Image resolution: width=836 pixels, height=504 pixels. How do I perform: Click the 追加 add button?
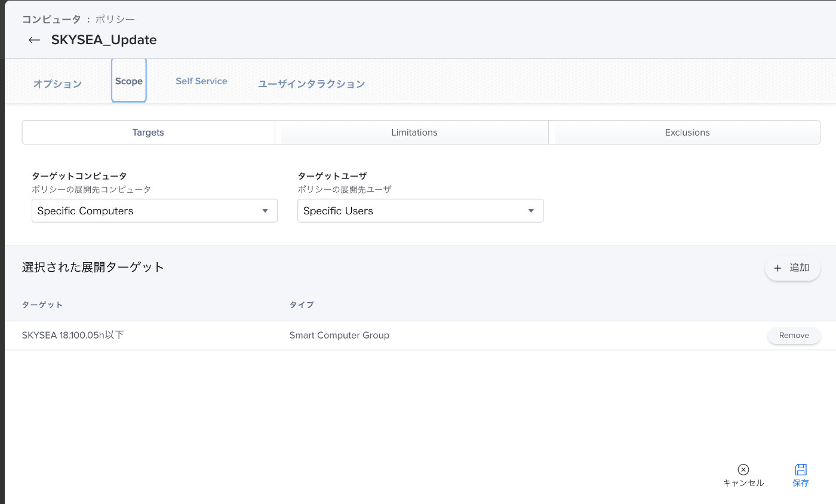pyautogui.click(x=792, y=268)
